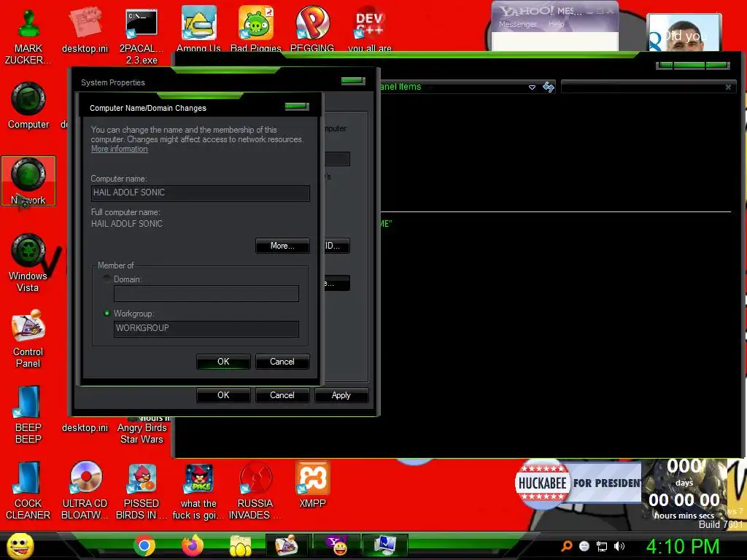Screen dimensions: 747x560
Task: Open the Angry Birds Space desktop icon
Action: 198,491
